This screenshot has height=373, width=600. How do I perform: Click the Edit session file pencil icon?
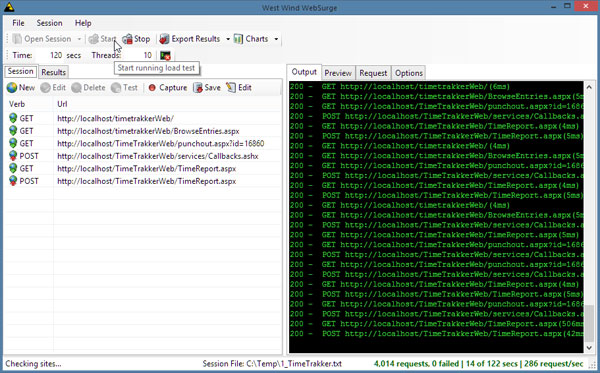(x=231, y=88)
